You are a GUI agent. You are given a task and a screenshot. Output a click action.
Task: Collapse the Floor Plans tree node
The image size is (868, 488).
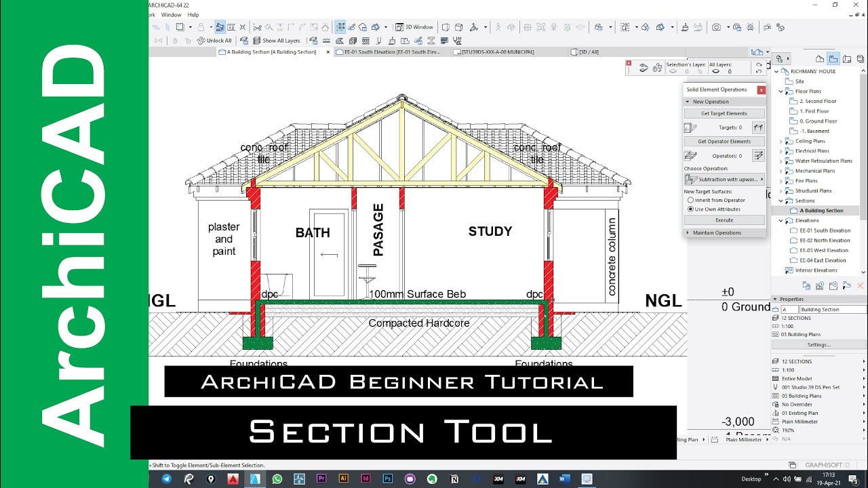(x=781, y=91)
